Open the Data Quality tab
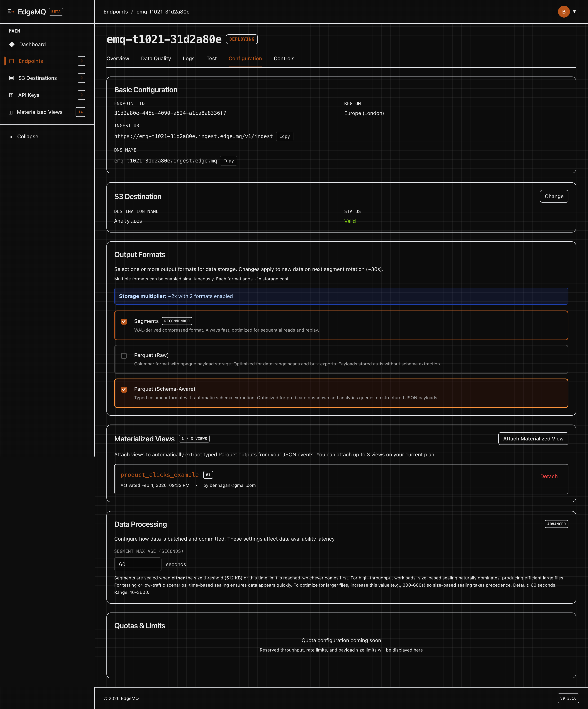588x709 pixels. 156,58
